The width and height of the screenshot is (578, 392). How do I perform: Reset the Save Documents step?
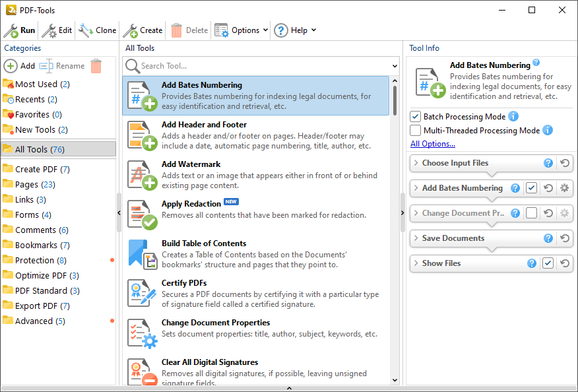(564, 238)
